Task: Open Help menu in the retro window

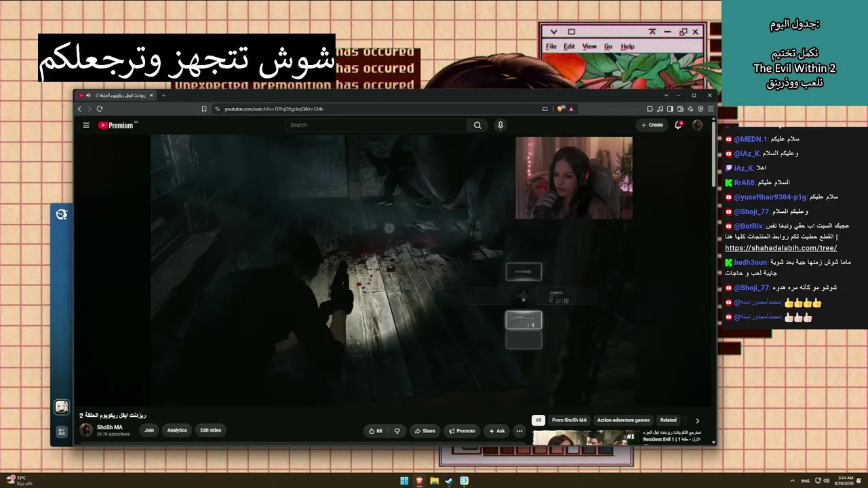Action: (628, 47)
